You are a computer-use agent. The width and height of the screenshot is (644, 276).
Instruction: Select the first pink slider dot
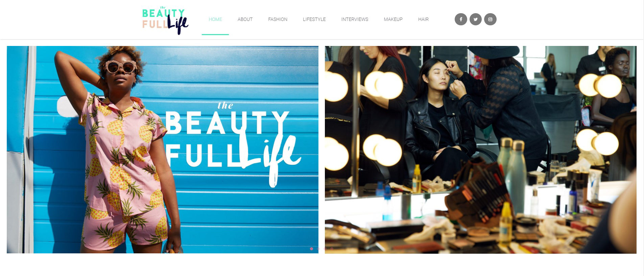pos(311,249)
